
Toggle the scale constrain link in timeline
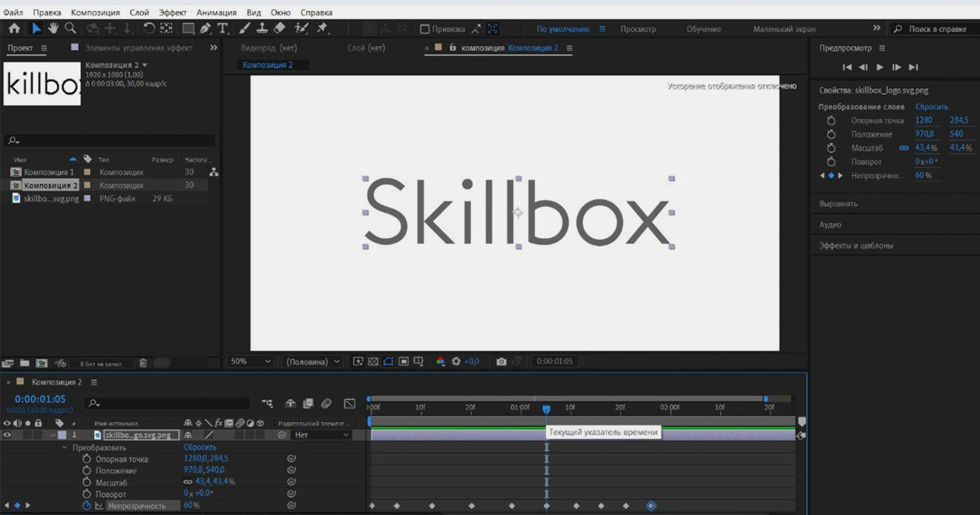pos(189,482)
